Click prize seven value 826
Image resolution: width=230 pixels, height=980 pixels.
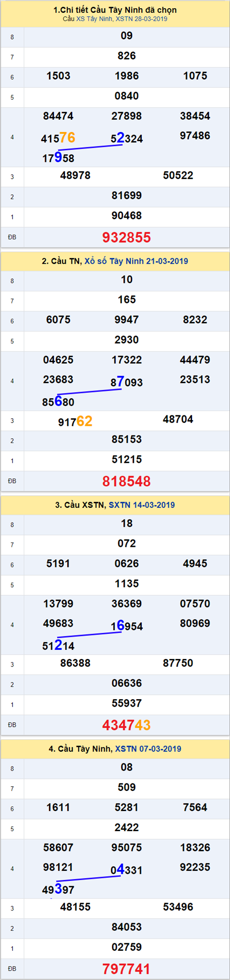tap(126, 56)
